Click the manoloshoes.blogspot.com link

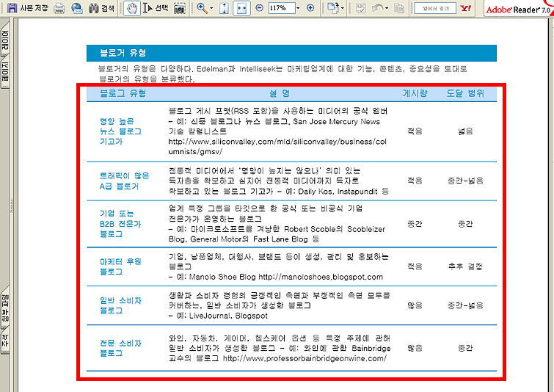click(x=321, y=277)
